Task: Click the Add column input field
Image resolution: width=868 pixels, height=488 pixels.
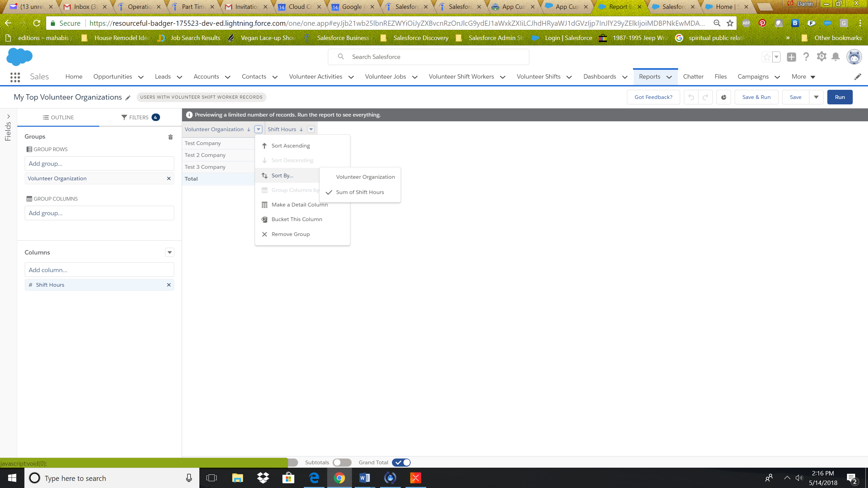Action: click(99, 270)
